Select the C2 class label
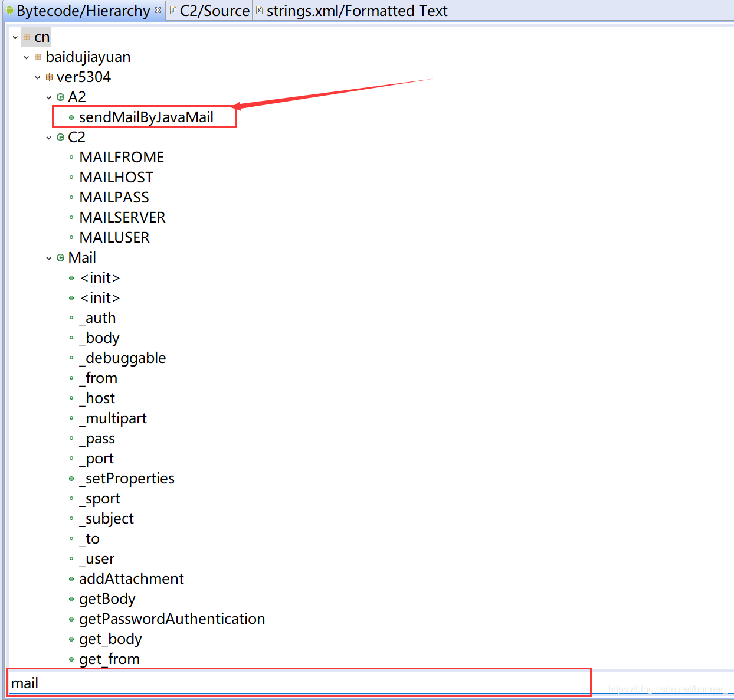The height and width of the screenshot is (700, 734). (x=77, y=137)
